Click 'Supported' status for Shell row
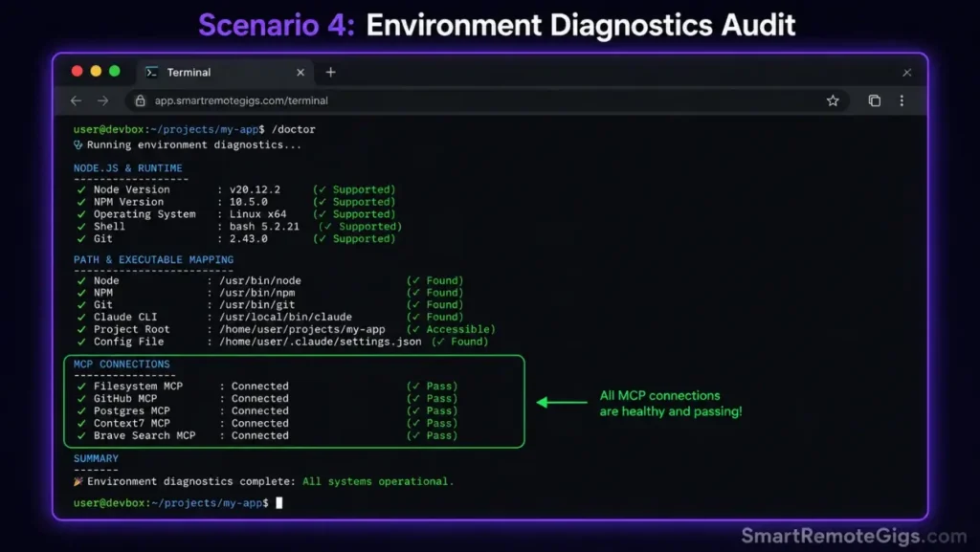 coord(367,226)
